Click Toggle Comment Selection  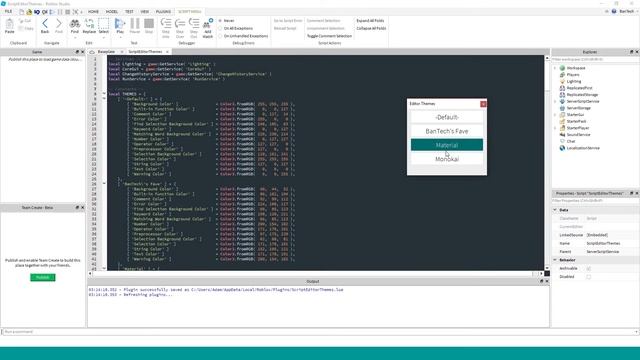point(329,36)
